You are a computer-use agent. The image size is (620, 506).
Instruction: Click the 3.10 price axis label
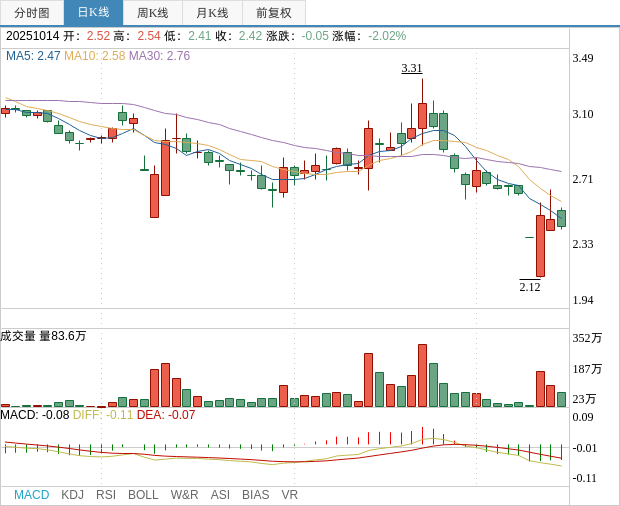coord(583,114)
